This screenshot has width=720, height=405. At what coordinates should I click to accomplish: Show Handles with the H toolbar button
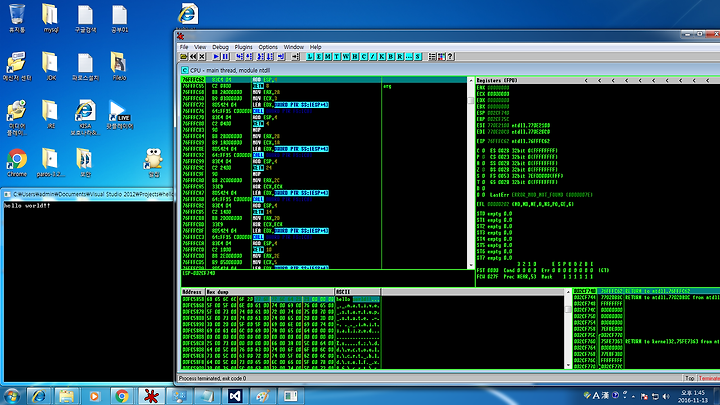tap(355, 56)
